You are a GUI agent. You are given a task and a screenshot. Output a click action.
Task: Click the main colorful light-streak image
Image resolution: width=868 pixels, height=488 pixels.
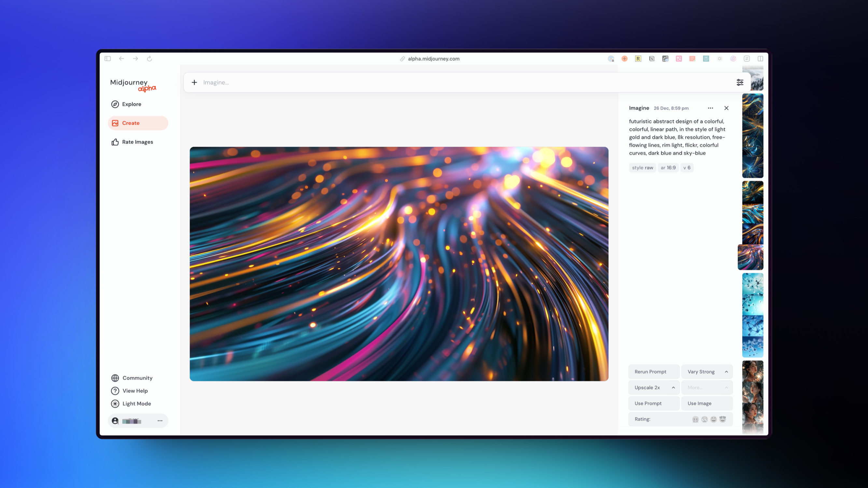pyautogui.click(x=399, y=264)
